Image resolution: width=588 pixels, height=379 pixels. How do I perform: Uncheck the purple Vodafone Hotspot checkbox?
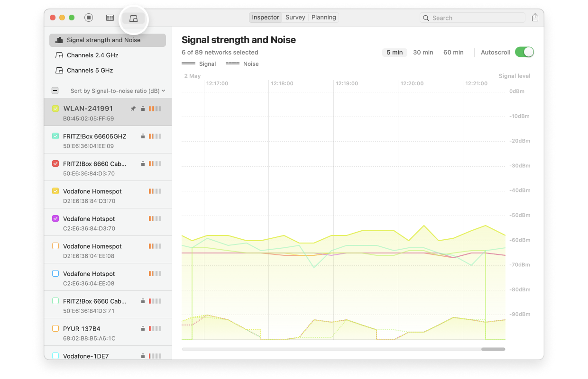click(55, 218)
